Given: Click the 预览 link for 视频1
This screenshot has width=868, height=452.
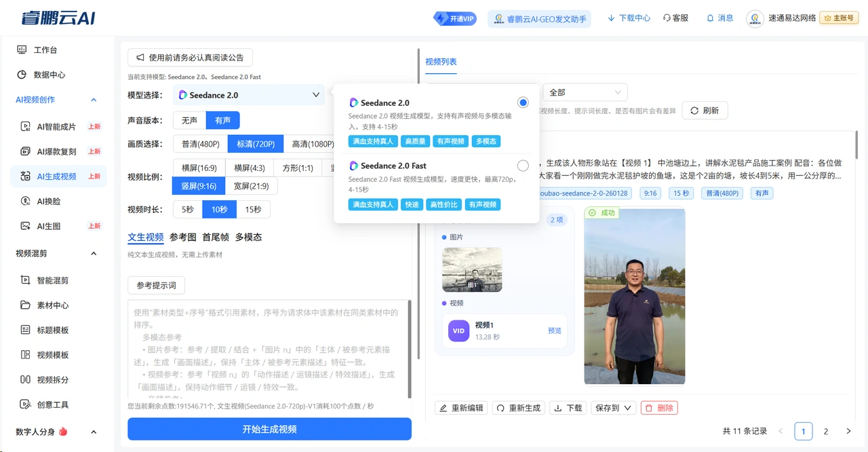Looking at the screenshot, I should click(555, 331).
